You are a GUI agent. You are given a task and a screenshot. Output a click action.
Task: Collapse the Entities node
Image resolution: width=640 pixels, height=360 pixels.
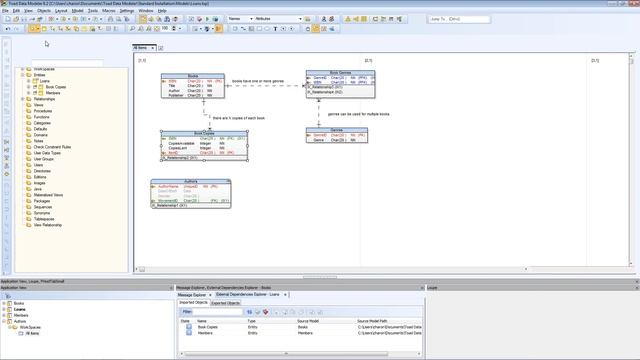pyautogui.click(x=23, y=75)
